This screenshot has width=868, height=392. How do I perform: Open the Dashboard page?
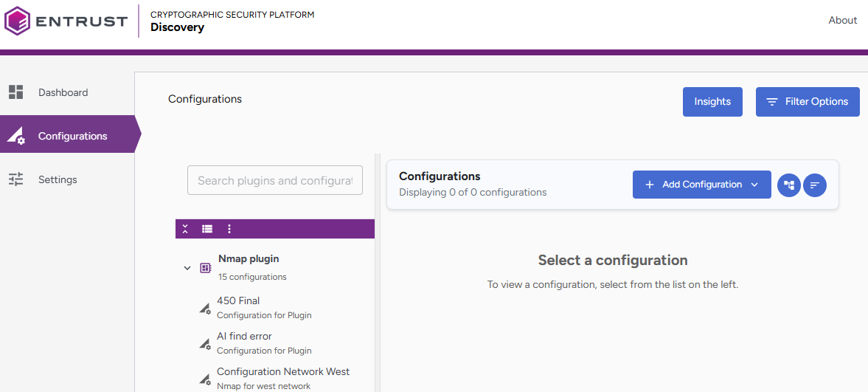(x=63, y=93)
